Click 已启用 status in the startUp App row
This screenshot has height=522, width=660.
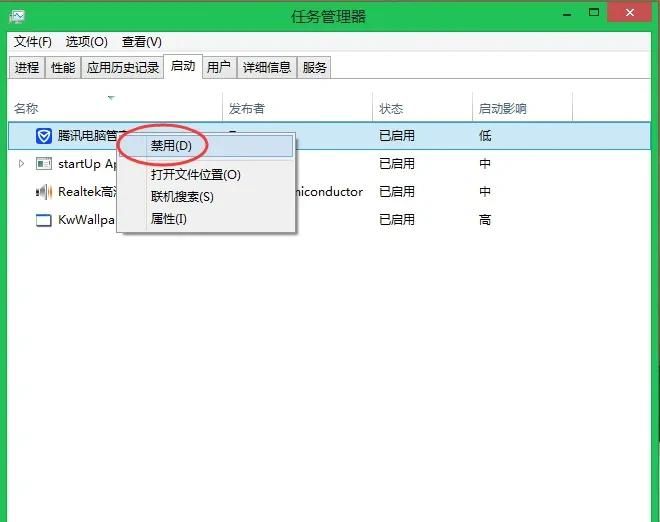(397, 163)
